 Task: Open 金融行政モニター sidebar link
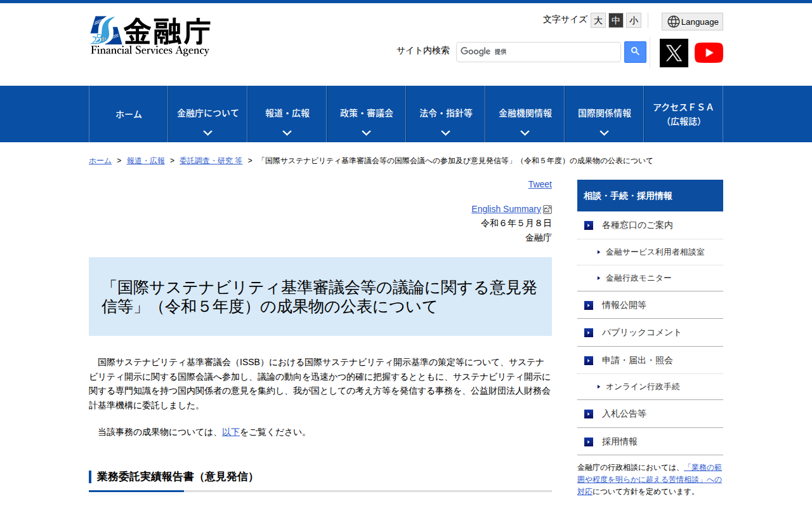pyautogui.click(x=638, y=278)
